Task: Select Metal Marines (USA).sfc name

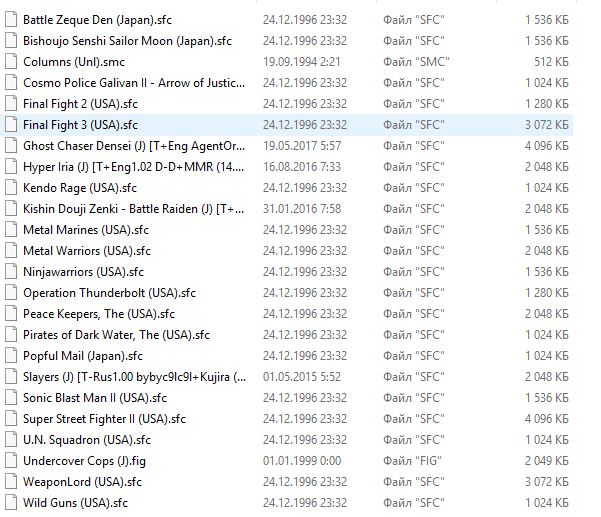Action: 86,230
